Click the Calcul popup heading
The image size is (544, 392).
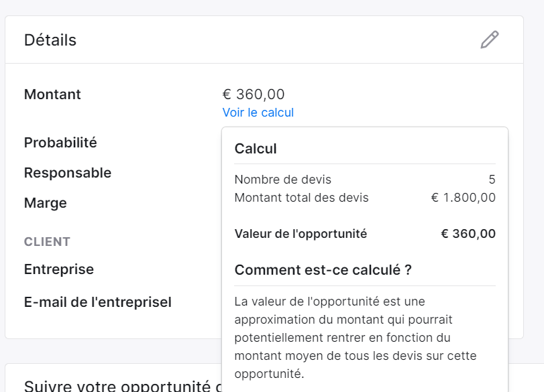click(256, 149)
